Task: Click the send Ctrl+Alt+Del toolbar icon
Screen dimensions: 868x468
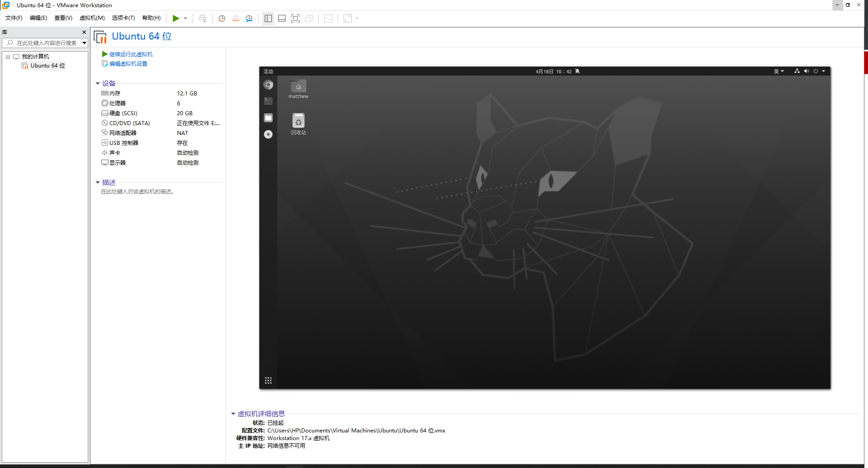Action: point(203,18)
